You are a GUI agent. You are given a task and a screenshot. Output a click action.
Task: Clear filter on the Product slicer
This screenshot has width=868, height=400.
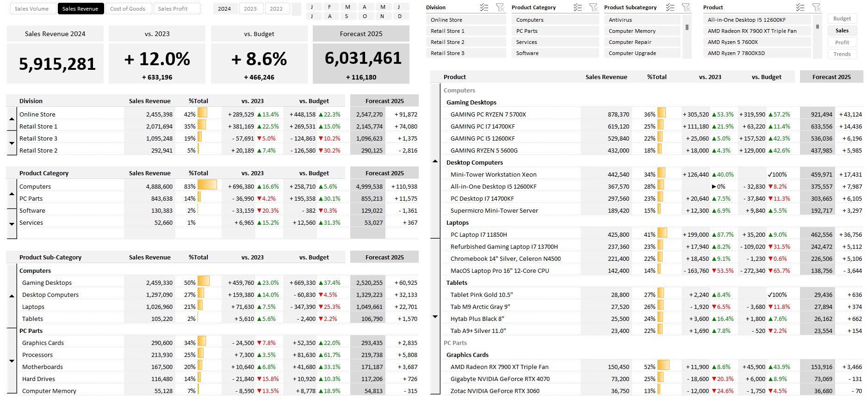point(816,7)
